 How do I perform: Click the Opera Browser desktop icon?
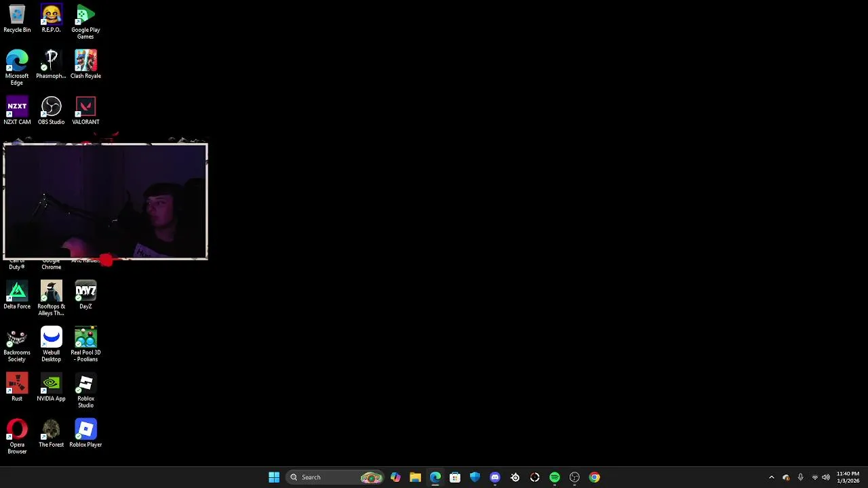[17, 436]
